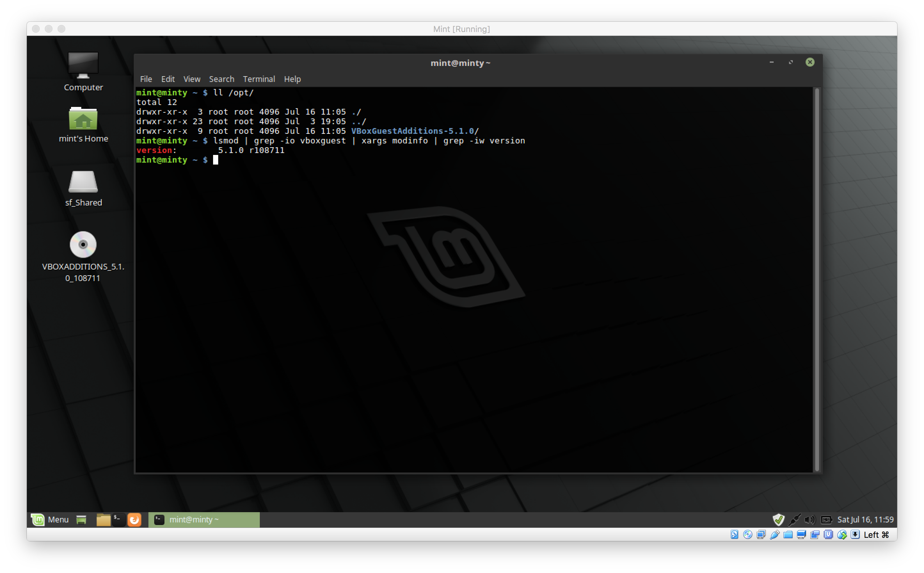924x573 pixels.
Task: Launch the file manager from panel
Action: 103,520
